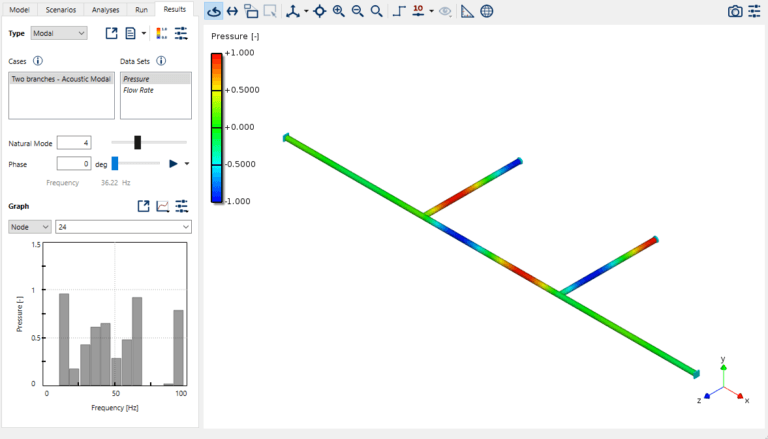Image resolution: width=768 pixels, height=439 pixels.
Task: Select the Results tab
Action: tap(174, 9)
